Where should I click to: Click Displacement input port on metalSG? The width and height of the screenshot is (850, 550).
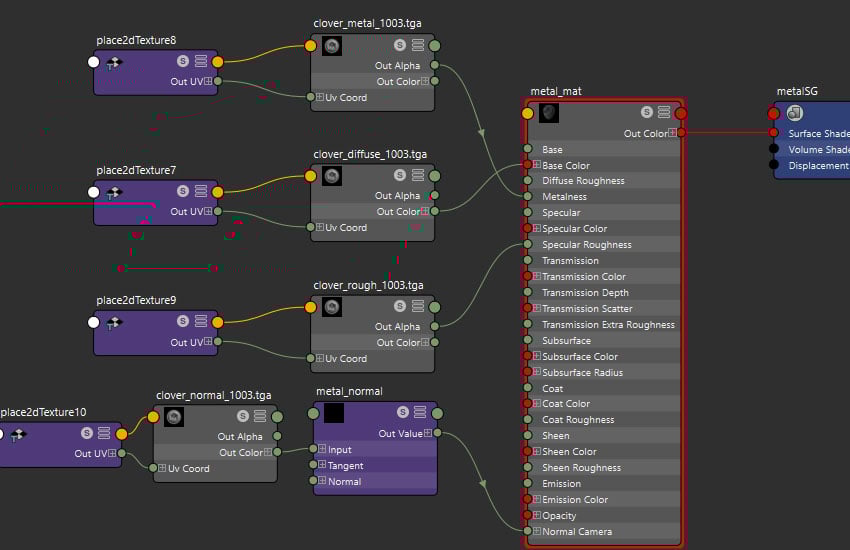[774, 165]
